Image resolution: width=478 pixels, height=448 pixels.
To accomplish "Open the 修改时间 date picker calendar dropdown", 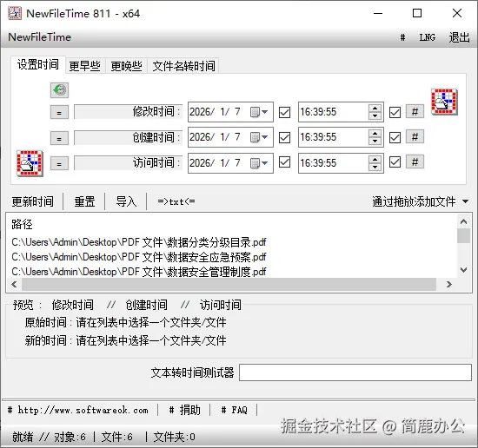I will [x=259, y=112].
